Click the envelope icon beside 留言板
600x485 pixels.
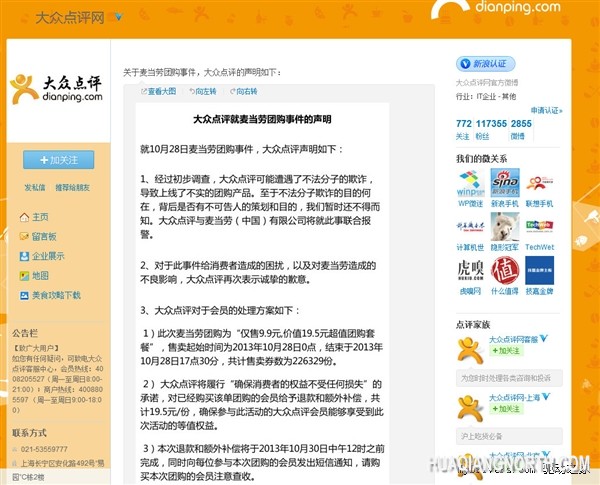24,237
